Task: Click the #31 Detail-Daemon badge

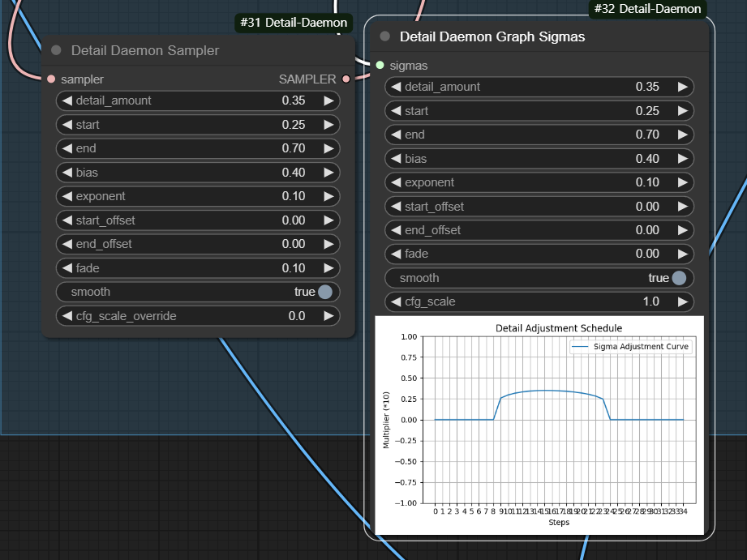Action: pyautogui.click(x=294, y=23)
